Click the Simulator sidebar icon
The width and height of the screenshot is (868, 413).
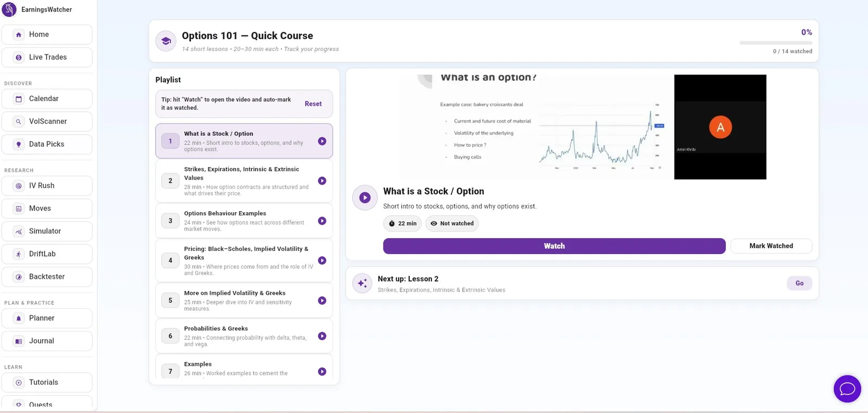click(19, 231)
